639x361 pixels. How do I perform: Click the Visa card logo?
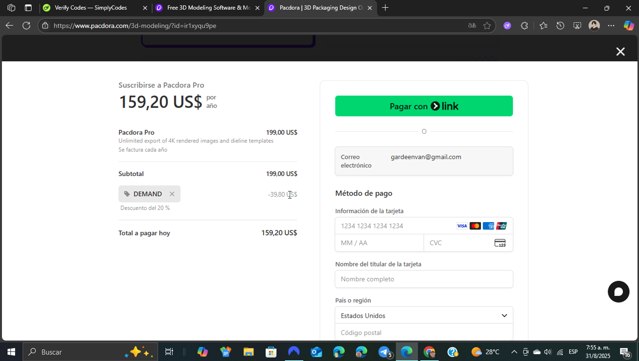pos(462,226)
